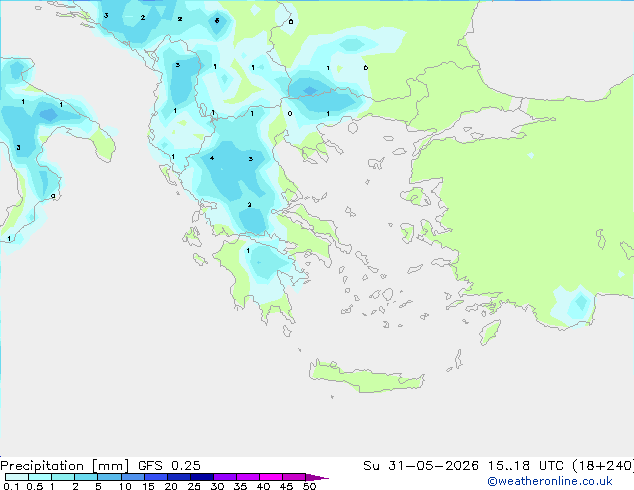Click the '15..18 UTC' time range text
The width and height of the screenshot is (634, 490).
pyautogui.click(x=526, y=466)
